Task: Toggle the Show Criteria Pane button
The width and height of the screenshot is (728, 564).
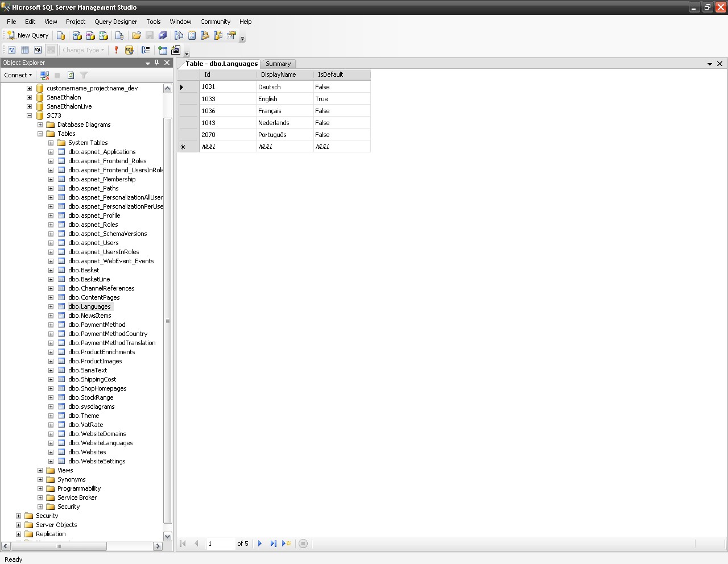Action: tap(24, 50)
